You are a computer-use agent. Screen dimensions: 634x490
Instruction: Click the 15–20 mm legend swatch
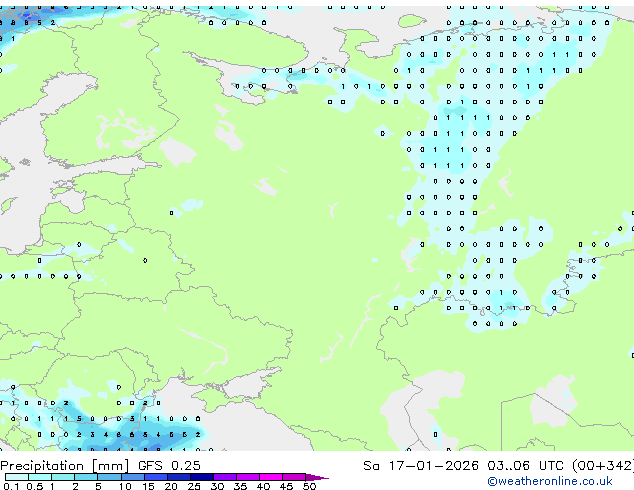click(156, 477)
